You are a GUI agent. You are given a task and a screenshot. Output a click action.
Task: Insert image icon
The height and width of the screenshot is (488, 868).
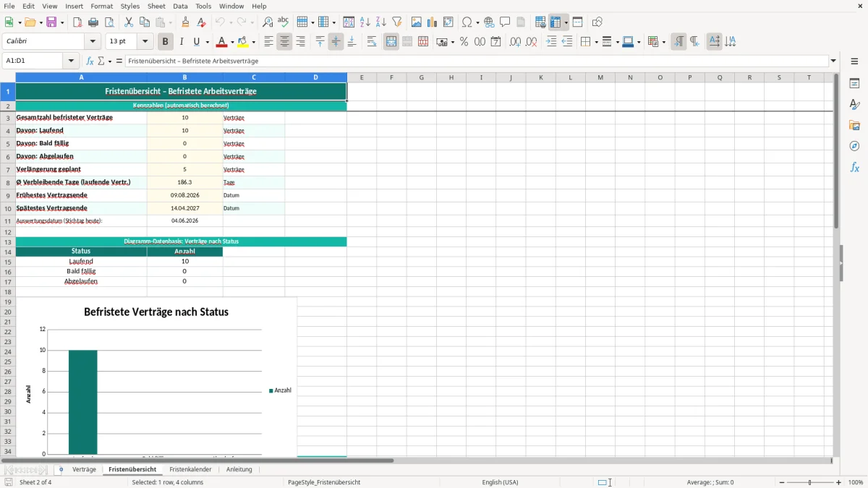coord(416,22)
